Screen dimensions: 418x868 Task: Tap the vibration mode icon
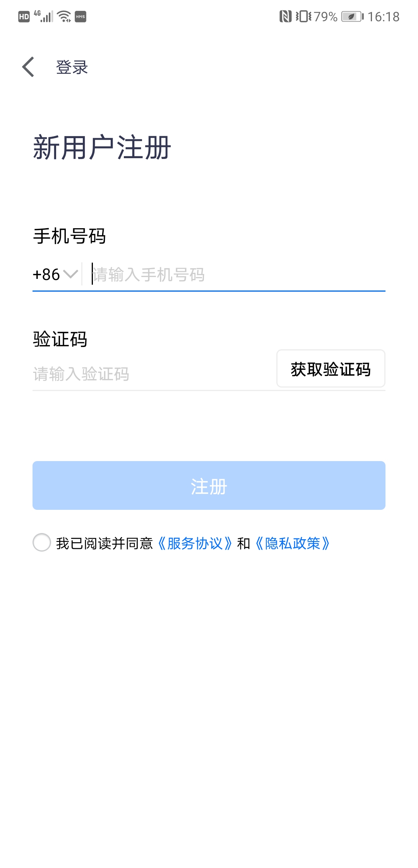[303, 17]
